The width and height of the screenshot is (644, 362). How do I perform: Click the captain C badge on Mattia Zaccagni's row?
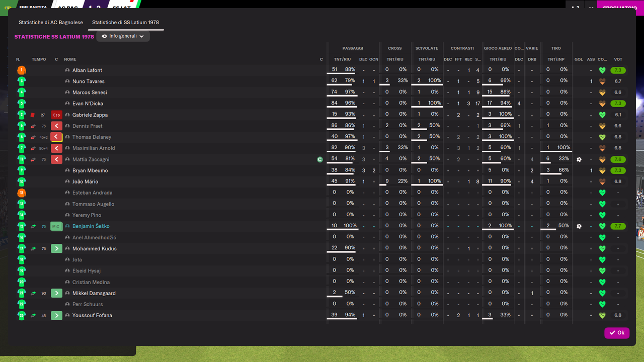pos(319,159)
